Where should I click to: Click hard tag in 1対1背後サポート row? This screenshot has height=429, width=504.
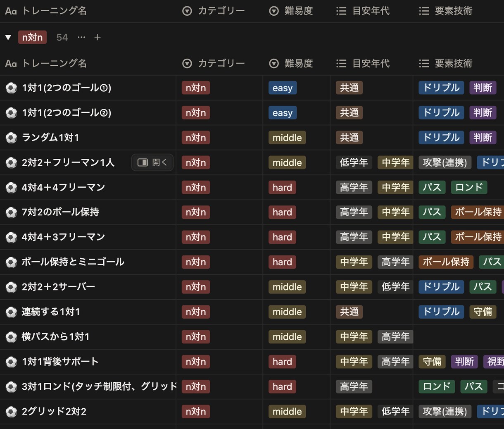(282, 362)
